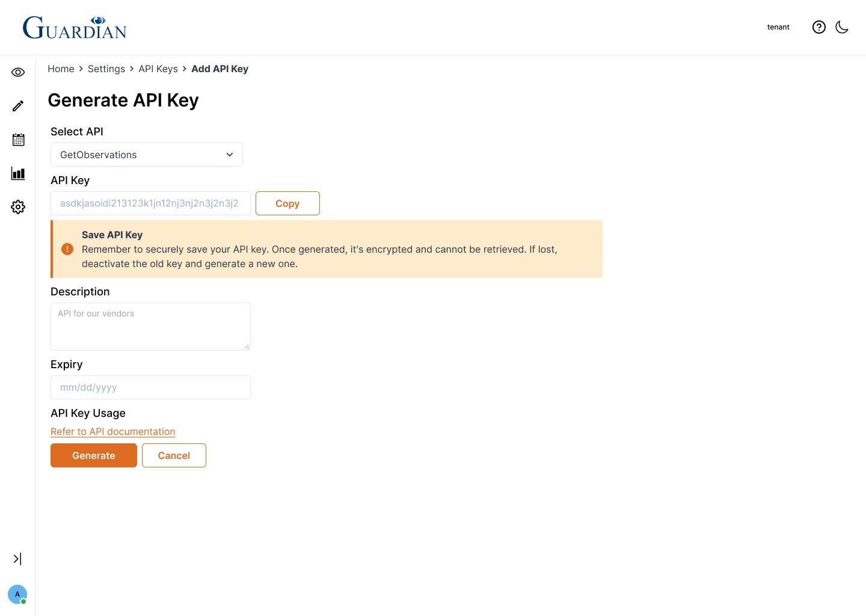Click the Copy button
The width and height of the screenshot is (866, 616).
[287, 203]
